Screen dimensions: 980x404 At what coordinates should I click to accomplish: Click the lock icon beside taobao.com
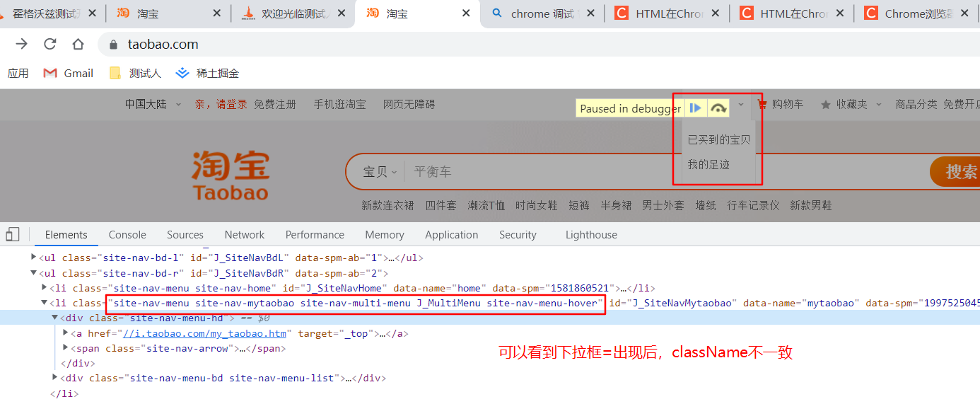[x=113, y=45]
